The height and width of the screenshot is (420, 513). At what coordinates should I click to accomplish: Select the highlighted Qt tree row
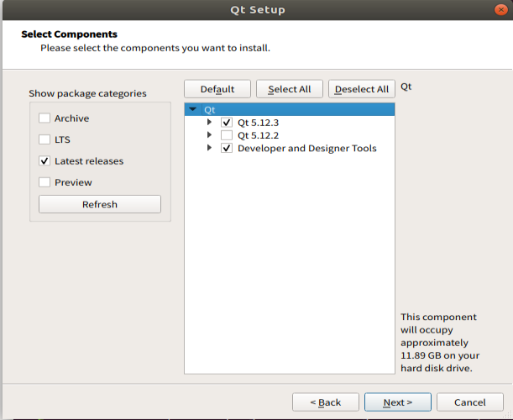[x=290, y=109]
